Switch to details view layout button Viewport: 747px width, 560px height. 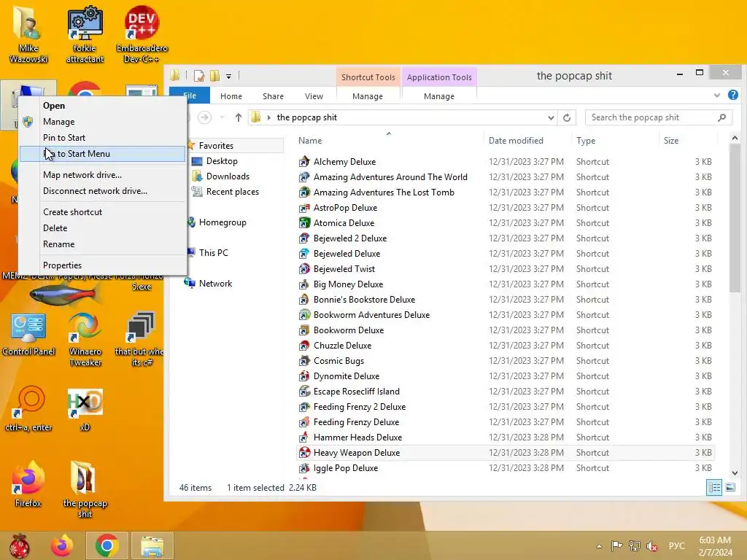714,488
